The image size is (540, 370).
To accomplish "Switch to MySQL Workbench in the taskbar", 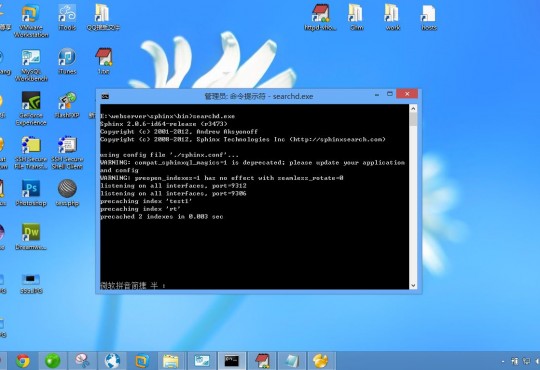I will click(x=202, y=361).
